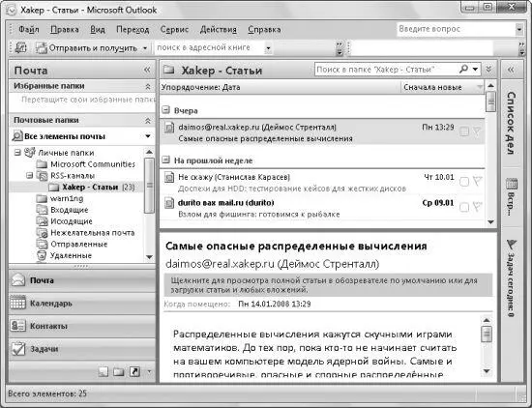Viewport: 532px width, 408px height.
Task: Click 'Сначала новые' sort header
Action: point(443,88)
